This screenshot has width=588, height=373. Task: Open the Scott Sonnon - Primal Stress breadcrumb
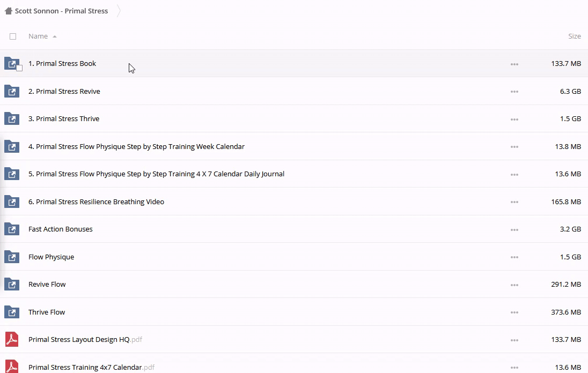61,11
